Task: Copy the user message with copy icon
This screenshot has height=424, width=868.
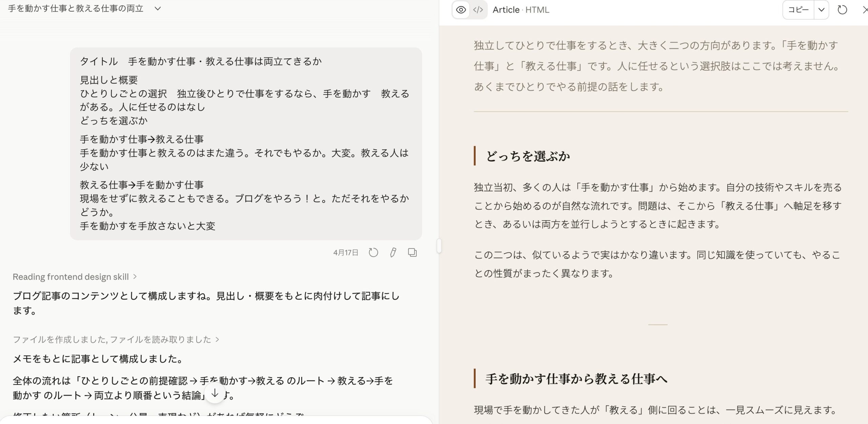Action: 412,252
